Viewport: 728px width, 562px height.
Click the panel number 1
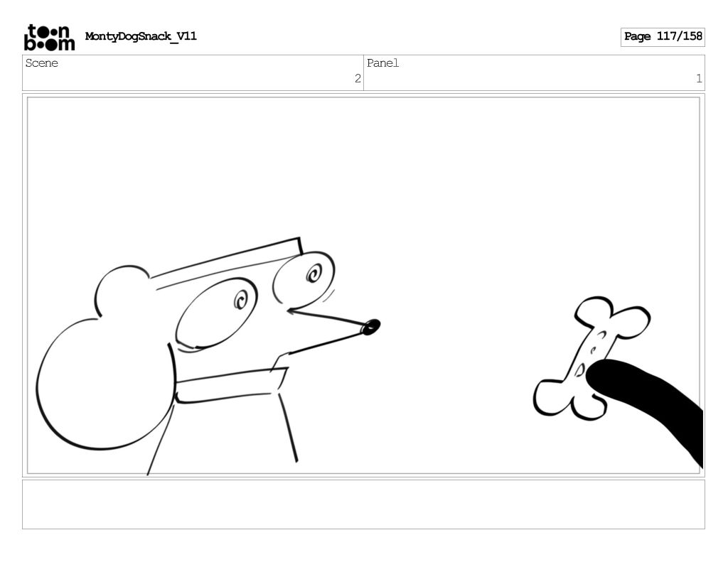click(698, 79)
